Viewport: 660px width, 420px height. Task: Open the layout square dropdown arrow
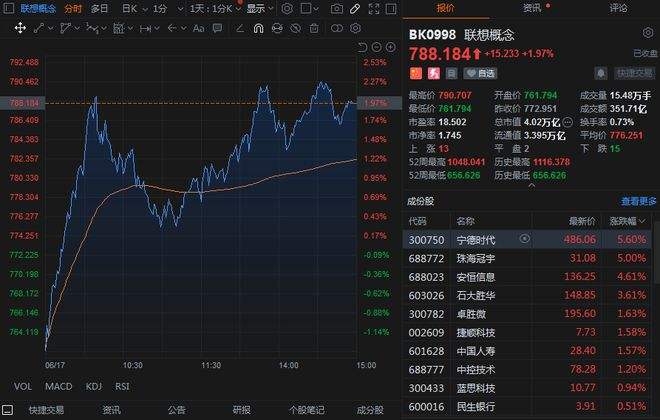[x=317, y=8]
